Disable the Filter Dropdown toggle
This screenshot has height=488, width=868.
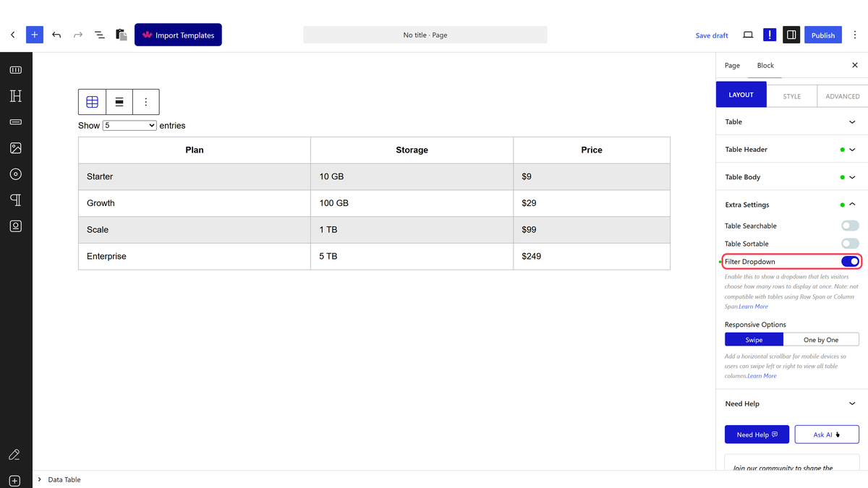tap(850, 262)
